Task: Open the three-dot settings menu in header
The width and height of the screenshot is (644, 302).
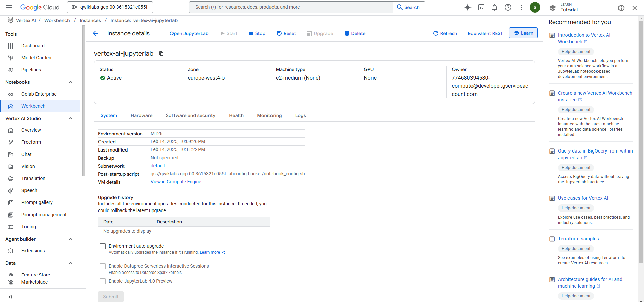Action: click(x=522, y=7)
